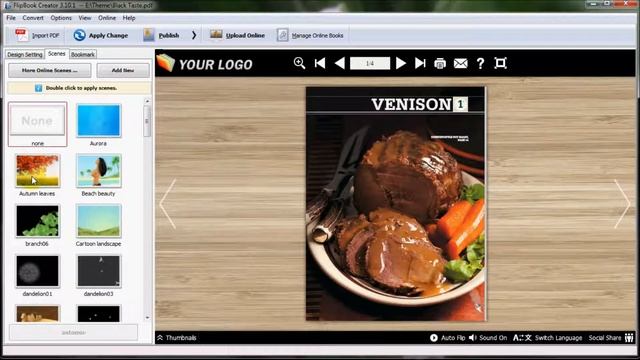640x360 pixels.
Task: Toggle fullscreen mode icon
Action: [x=500, y=63]
